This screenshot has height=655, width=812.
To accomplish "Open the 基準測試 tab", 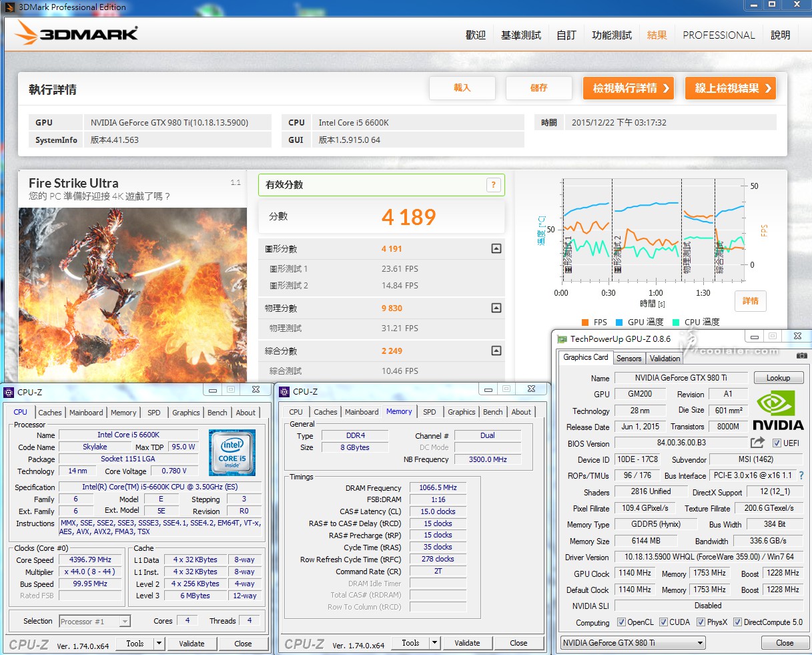I will [x=521, y=35].
